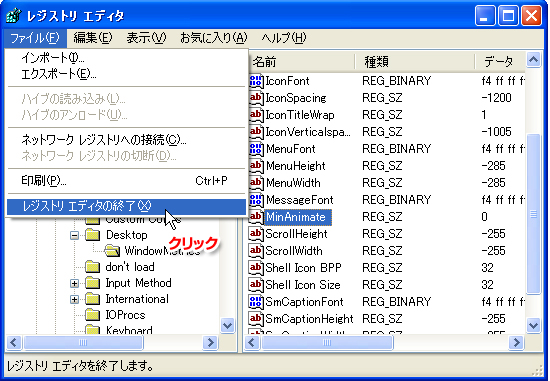This screenshot has width=550, height=381.
Task: Select the SmCaptionHeight value name
Action: (x=309, y=319)
